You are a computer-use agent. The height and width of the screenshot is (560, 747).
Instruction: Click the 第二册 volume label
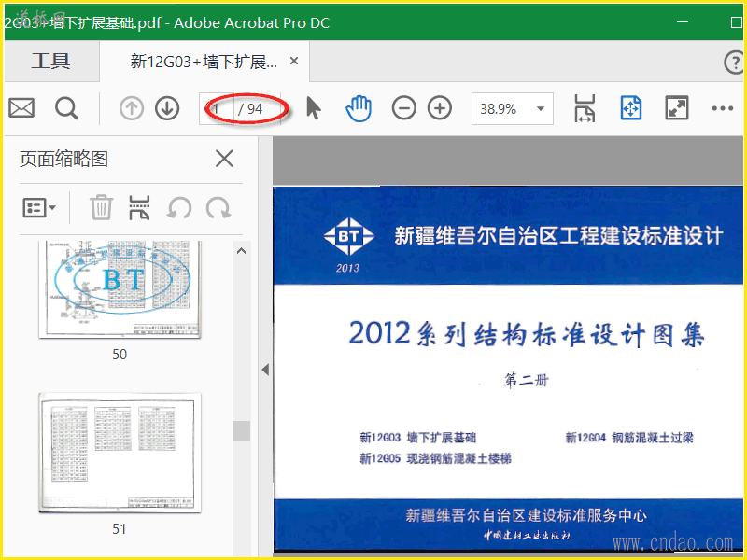point(527,380)
